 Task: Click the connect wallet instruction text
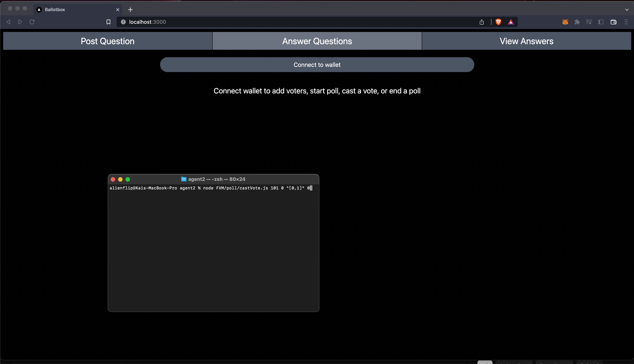[x=317, y=91]
